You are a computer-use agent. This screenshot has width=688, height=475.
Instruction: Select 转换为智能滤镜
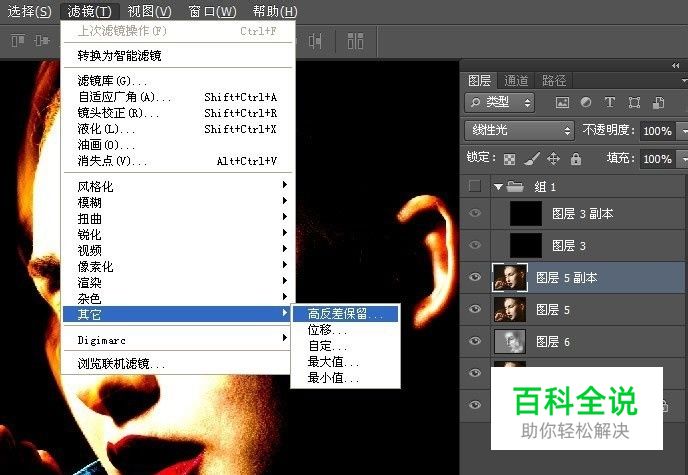(177, 55)
